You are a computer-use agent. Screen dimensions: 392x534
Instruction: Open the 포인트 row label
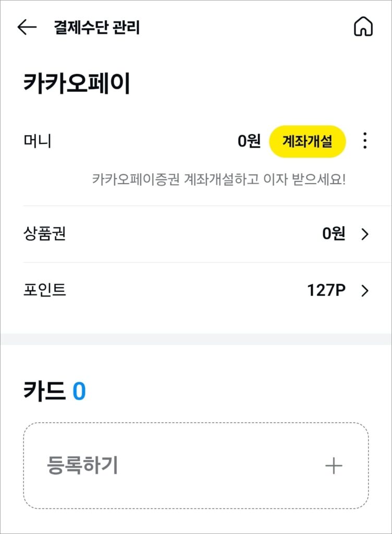(x=45, y=290)
